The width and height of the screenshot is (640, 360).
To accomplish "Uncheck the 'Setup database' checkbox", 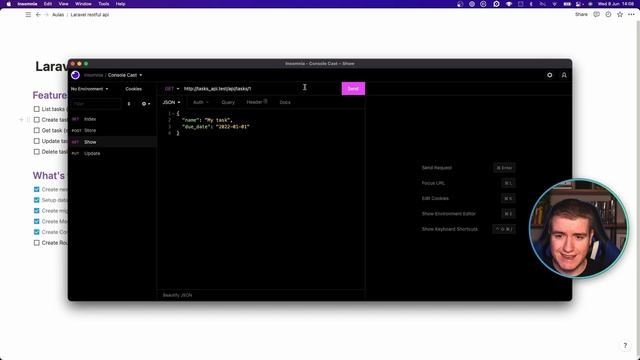I will click(x=37, y=200).
